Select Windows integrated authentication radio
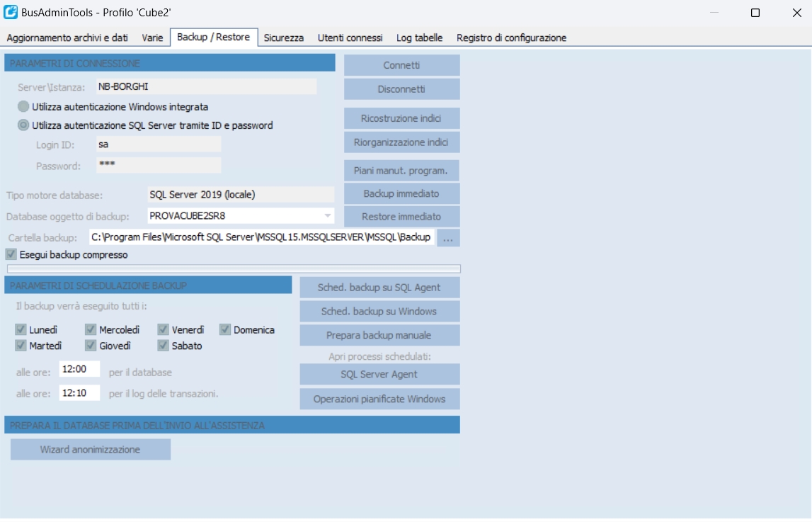Image resolution: width=812 pixels, height=522 pixels. click(23, 107)
